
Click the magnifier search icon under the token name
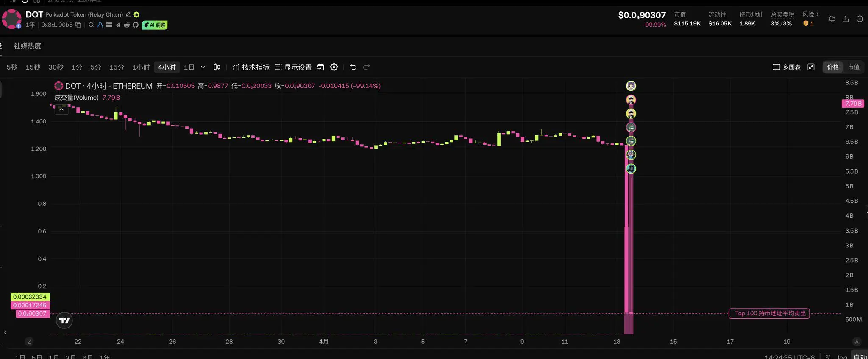[x=91, y=25]
